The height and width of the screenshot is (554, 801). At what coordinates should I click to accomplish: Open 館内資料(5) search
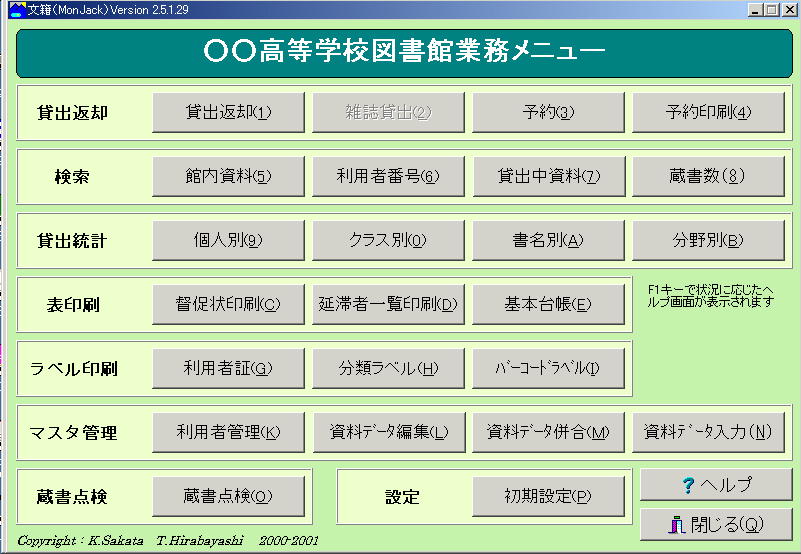tap(228, 176)
